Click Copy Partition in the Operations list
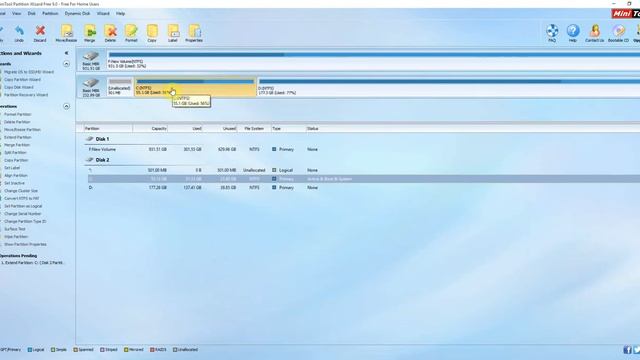The width and height of the screenshot is (640, 360). [16, 160]
